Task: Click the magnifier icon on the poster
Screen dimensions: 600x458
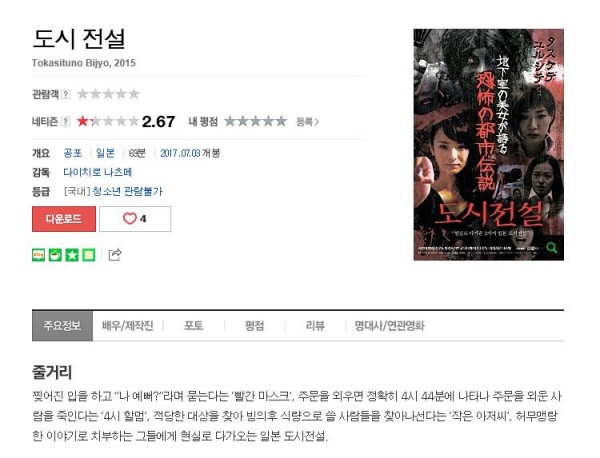Action: pos(551,248)
